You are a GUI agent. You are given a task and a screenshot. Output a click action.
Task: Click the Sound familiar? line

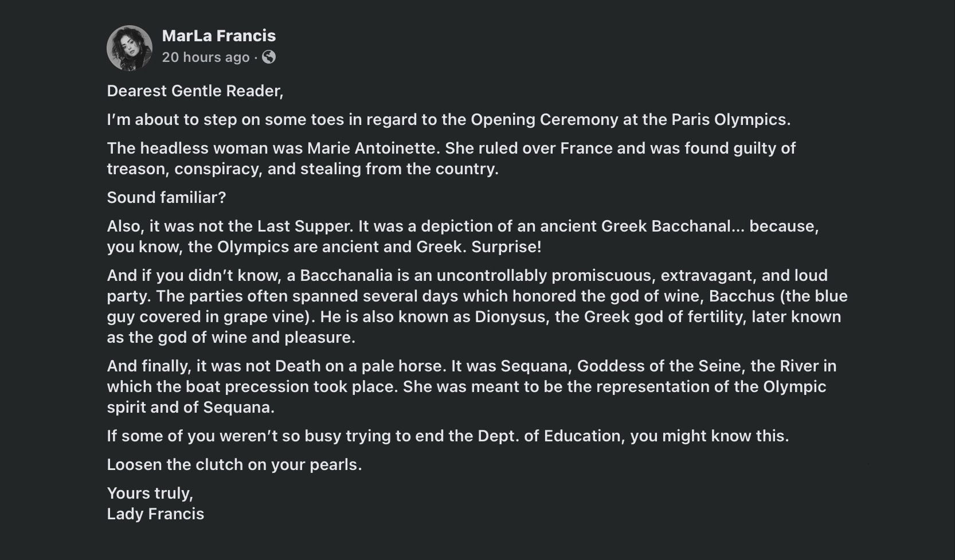(x=167, y=198)
